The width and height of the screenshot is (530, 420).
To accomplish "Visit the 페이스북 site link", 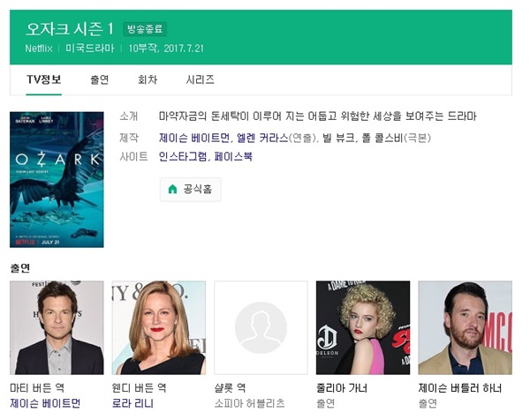I will click(x=233, y=157).
